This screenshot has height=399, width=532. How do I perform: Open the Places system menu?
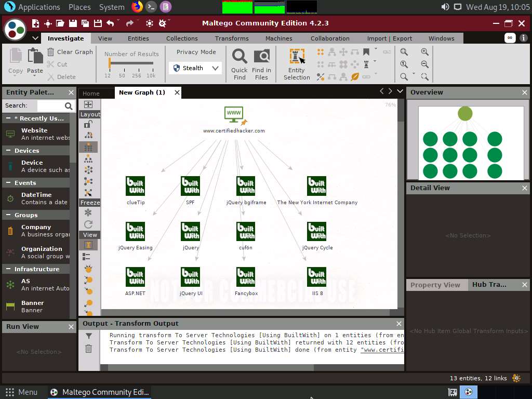coord(79,7)
